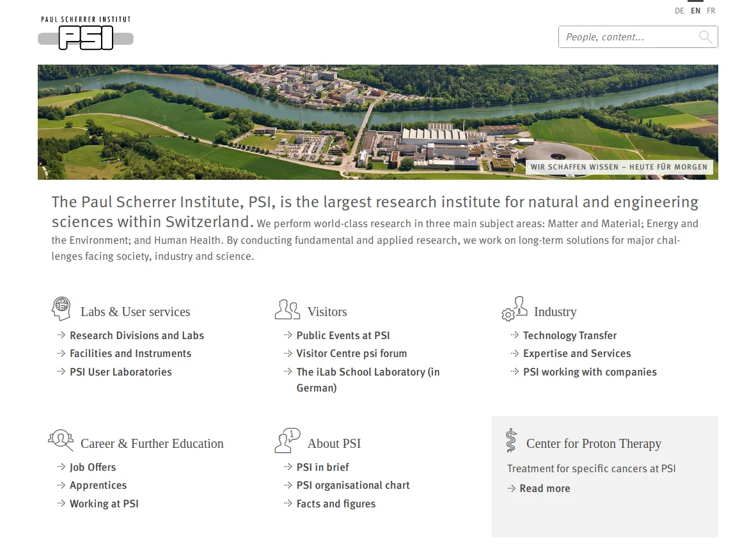This screenshot has height=547, width=756.
Task: Click the arrow icon beside Working at PSI
Action: [x=61, y=503]
